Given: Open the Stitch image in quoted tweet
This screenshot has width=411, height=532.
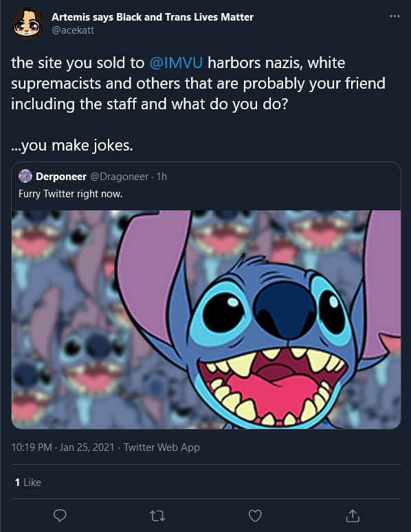Looking at the screenshot, I should point(206,319).
